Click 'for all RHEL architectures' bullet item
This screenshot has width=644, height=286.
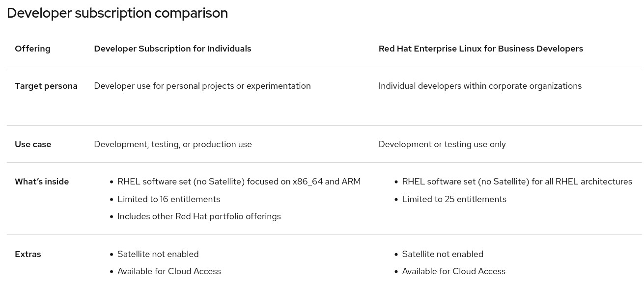tap(517, 182)
